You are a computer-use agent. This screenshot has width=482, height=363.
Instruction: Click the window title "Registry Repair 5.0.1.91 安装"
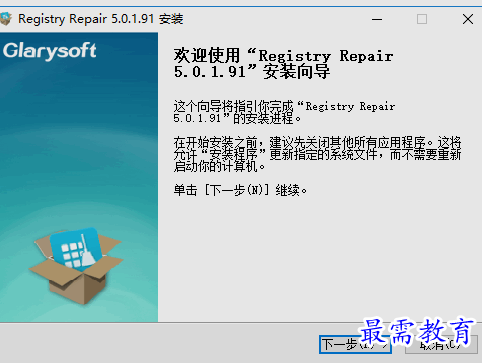pyautogui.click(x=100, y=19)
